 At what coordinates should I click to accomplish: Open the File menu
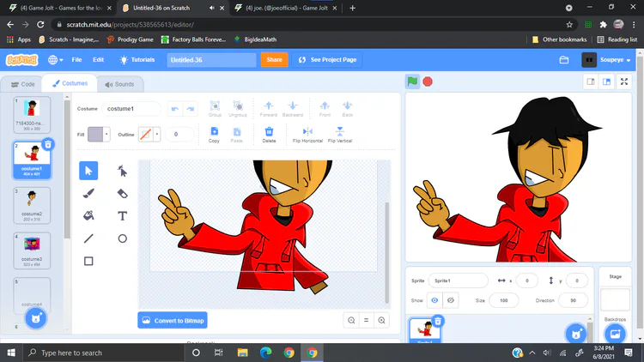pos(76,60)
